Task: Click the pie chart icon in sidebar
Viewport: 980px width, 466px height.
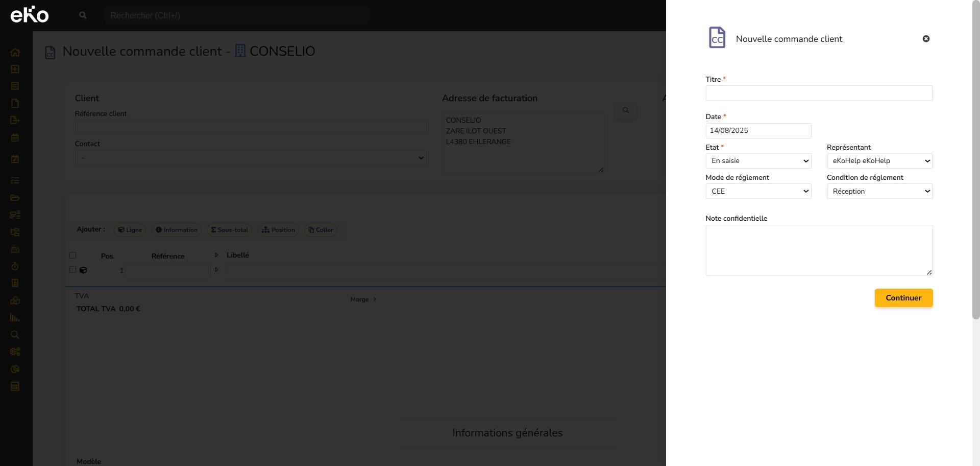Action: pos(15,369)
